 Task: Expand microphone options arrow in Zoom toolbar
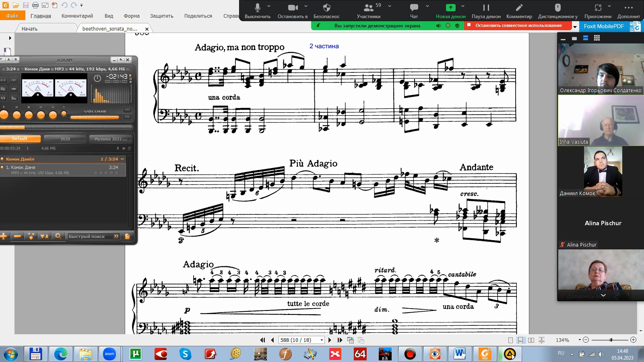(269, 6)
